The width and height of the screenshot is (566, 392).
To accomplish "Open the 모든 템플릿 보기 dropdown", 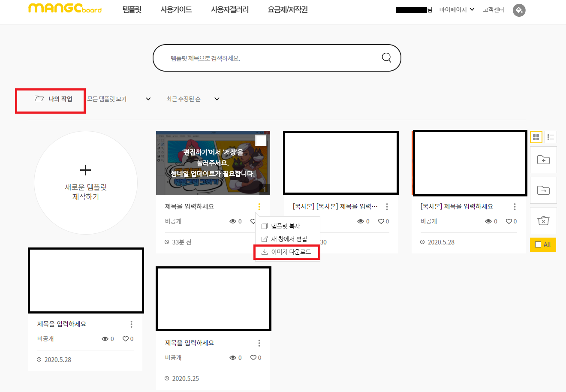I will pyautogui.click(x=116, y=99).
